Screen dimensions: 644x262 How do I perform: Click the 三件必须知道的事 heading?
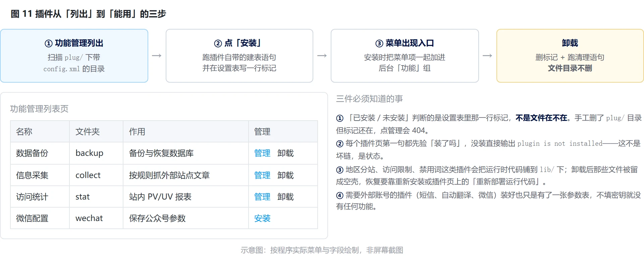click(369, 99)
